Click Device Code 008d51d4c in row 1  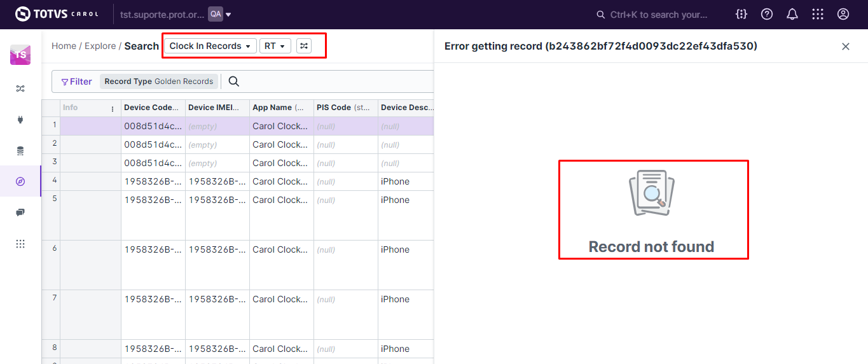pyautogui.click(x=153, y=126)
